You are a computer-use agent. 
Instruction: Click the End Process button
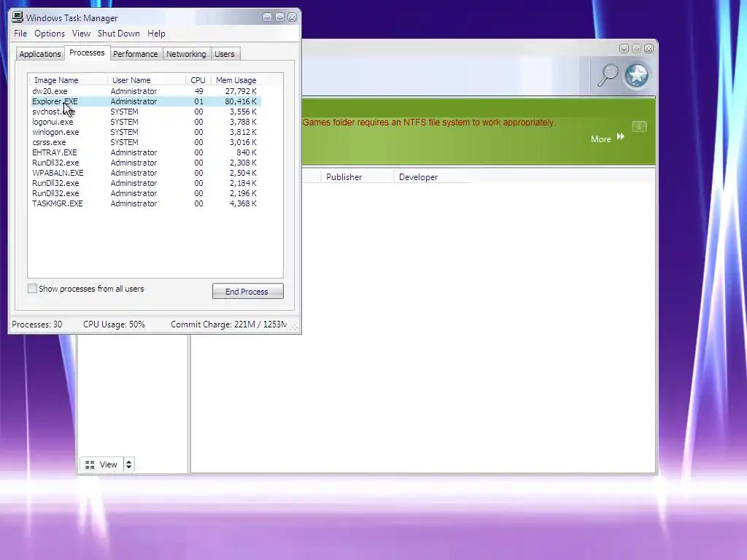tap(248, 292)
